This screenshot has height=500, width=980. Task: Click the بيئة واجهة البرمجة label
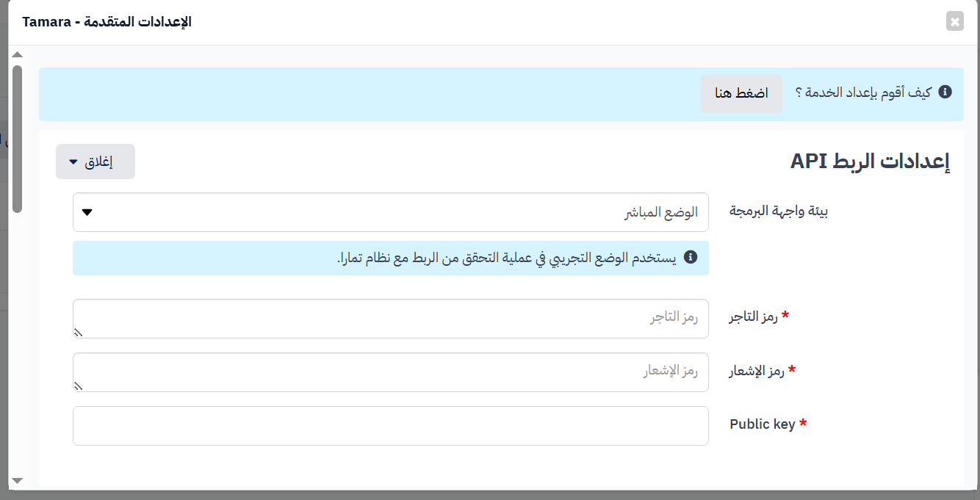(x=779, y=211)
